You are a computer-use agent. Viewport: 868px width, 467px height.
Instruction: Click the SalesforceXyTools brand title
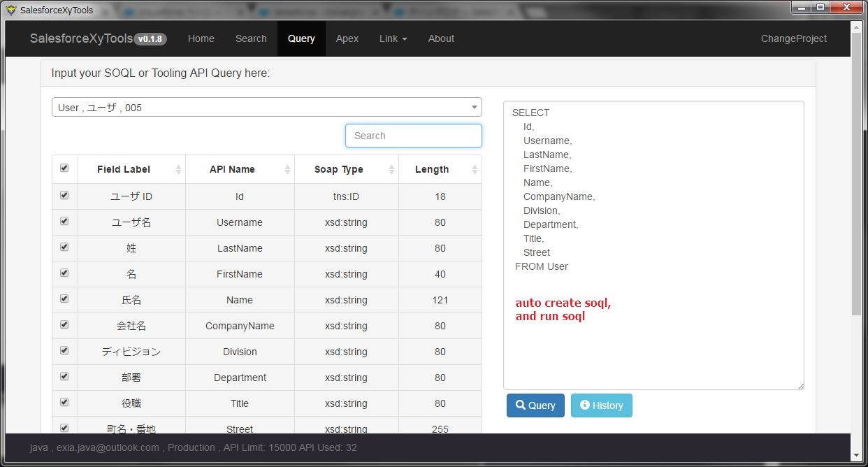pos(81,38)
